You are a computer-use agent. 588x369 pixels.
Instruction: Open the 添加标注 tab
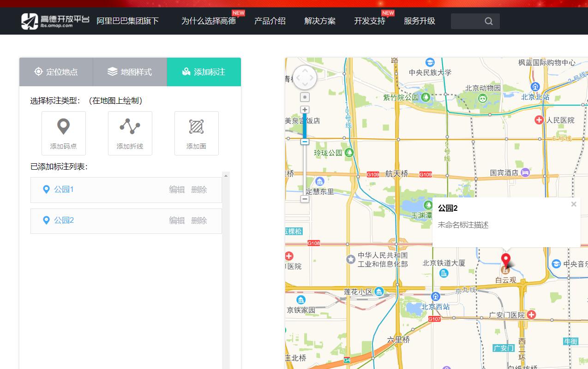204,72
